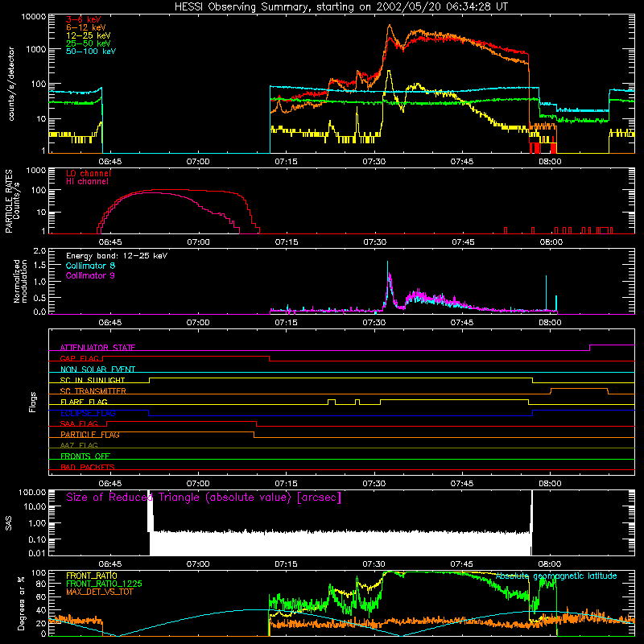
Task: Select the Collimator 9 legend label
Action: tap(90, 275)
